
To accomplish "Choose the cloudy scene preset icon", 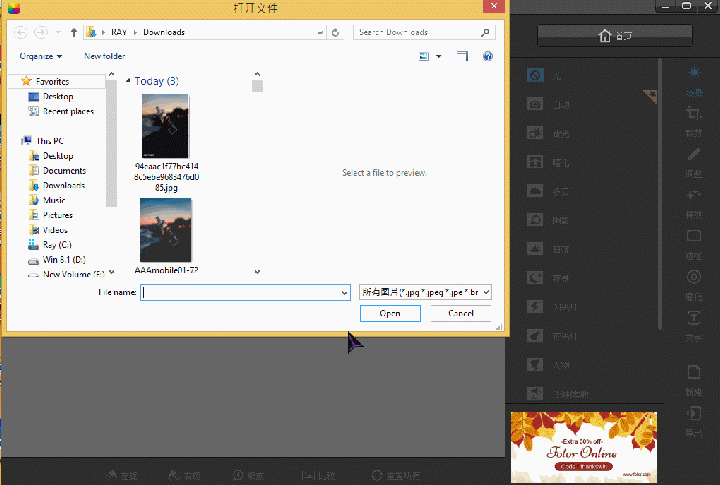I will (535, 191).
